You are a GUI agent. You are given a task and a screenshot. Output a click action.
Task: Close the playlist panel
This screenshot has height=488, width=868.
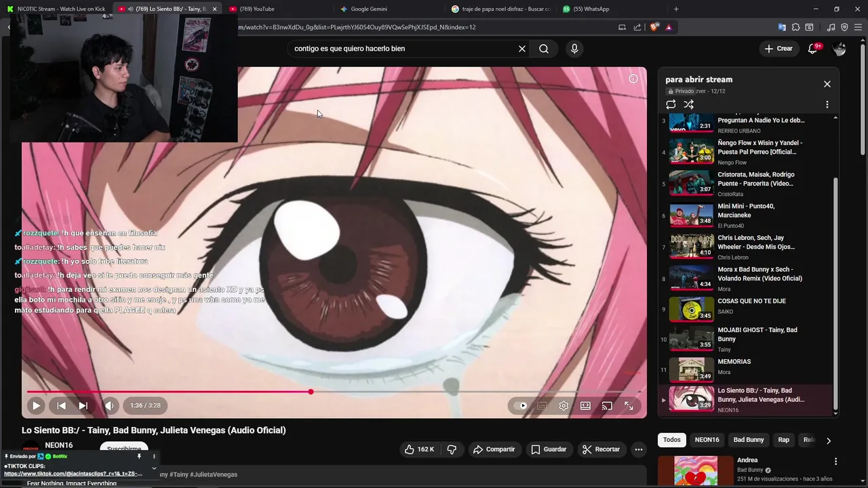tap(827, 84)
